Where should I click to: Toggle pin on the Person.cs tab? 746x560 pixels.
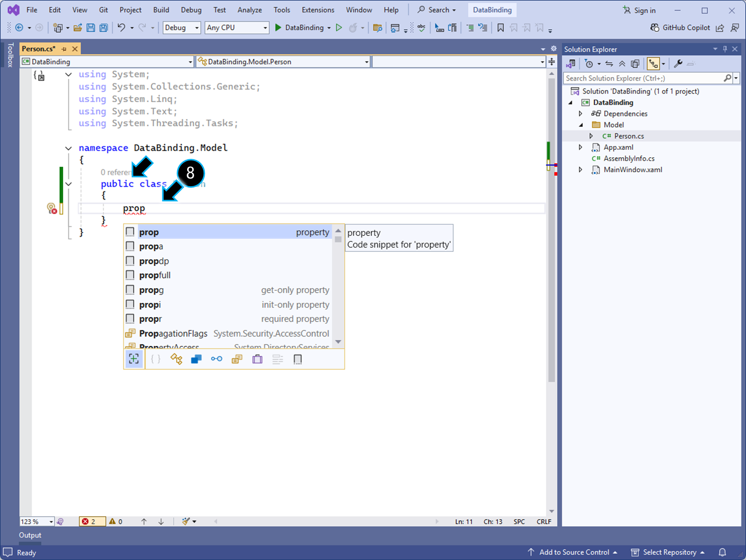pos(64,49)
